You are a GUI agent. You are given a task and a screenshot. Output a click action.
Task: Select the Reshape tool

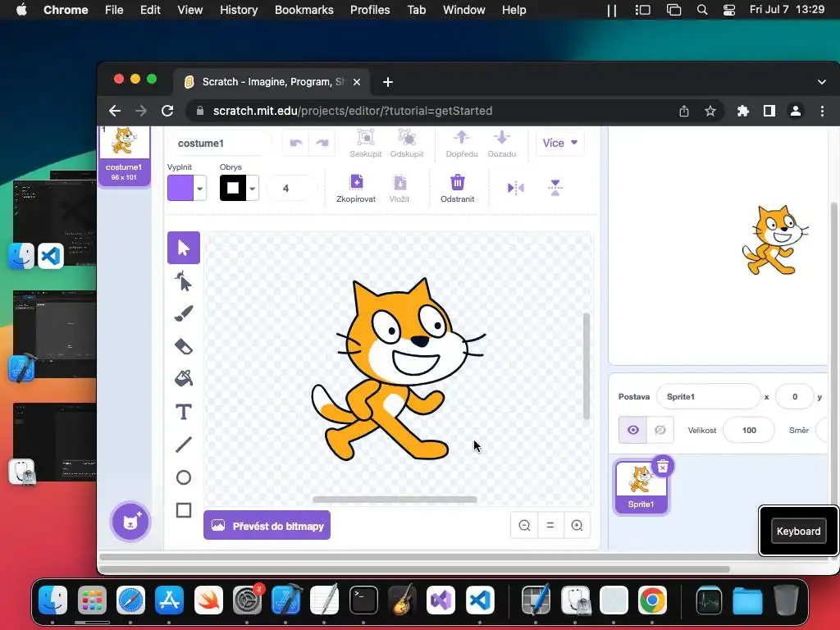[184, 281]
